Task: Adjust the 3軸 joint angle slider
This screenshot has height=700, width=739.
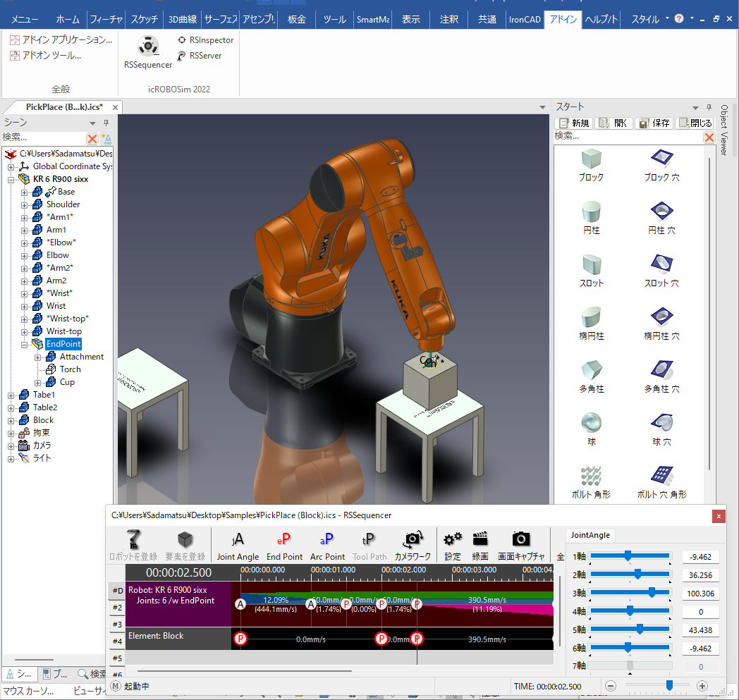Action: coord(652,593)
